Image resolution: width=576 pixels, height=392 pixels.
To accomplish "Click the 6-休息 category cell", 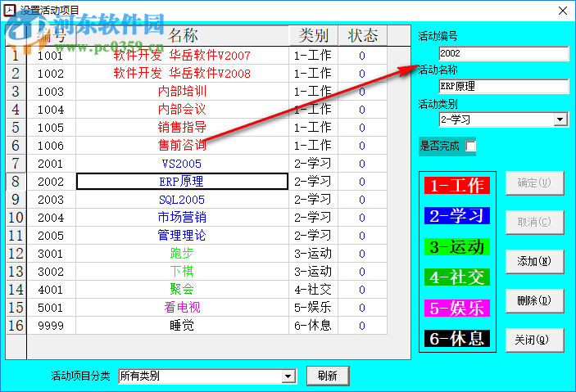I will (x=313, y=326).
